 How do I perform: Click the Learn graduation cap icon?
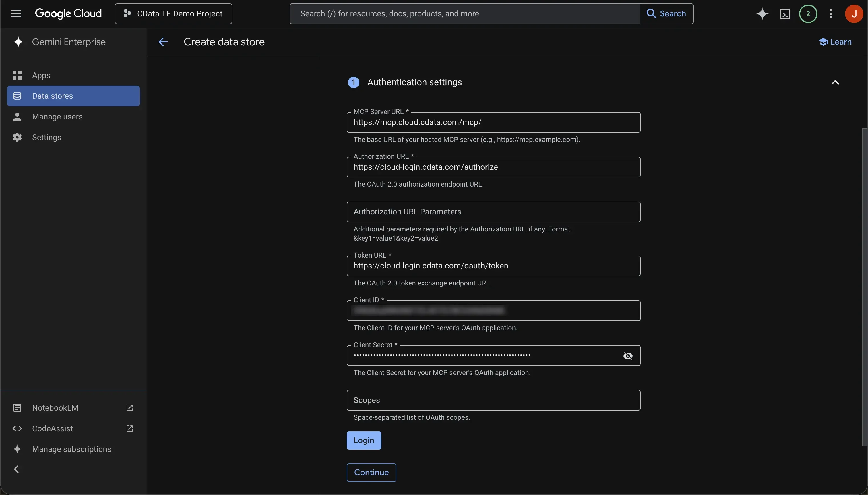point(823,42)
